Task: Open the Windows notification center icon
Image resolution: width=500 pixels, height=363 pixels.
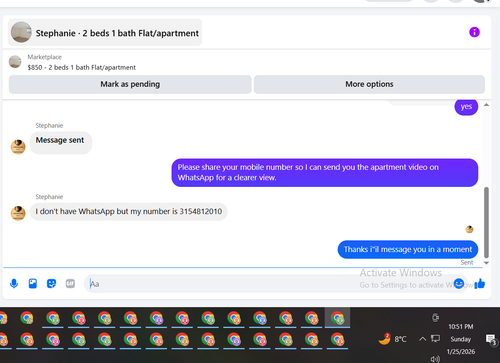Action: (491, 340)
